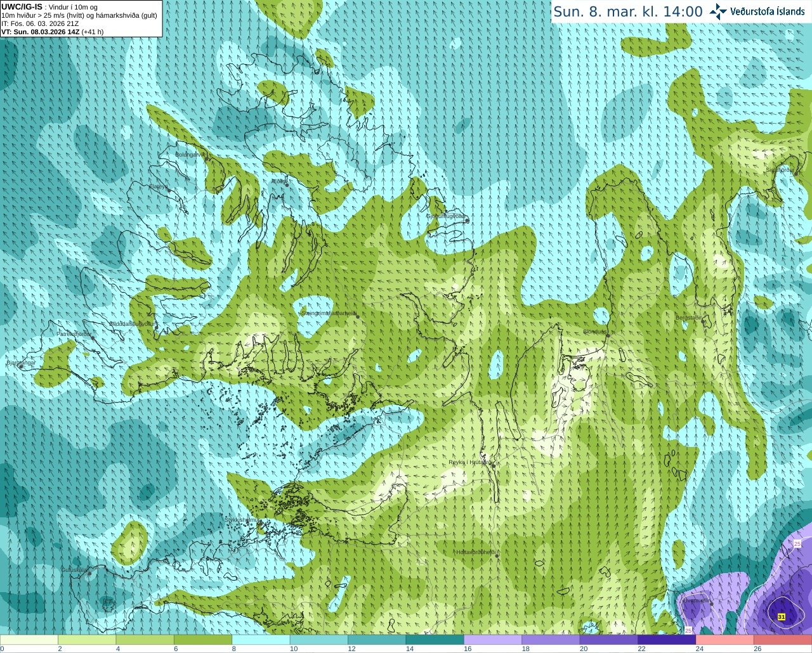This screenshot has height=653, width=812.
Task: Click the scale value 14
Action: point(410,649)
